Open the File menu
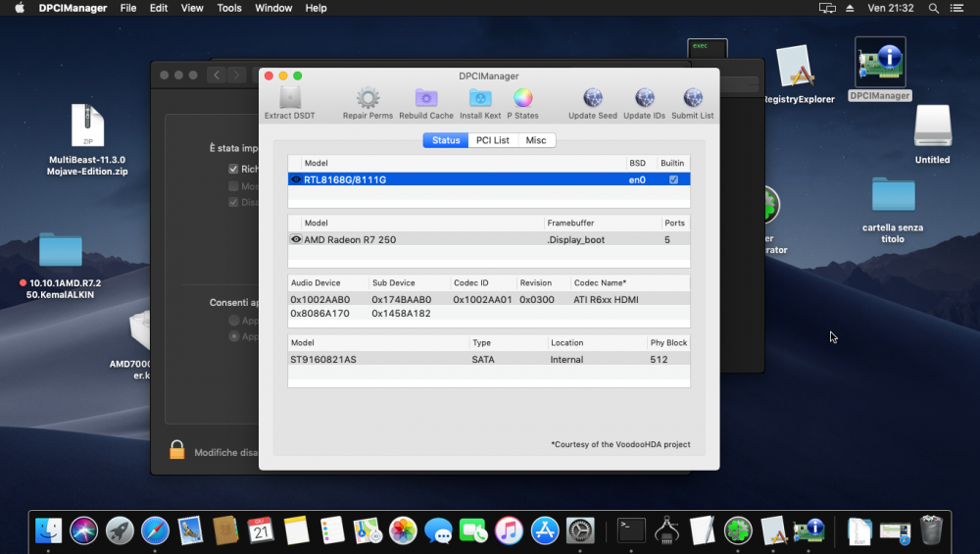Screen dimensions: 980x554 tap(128, 8)
